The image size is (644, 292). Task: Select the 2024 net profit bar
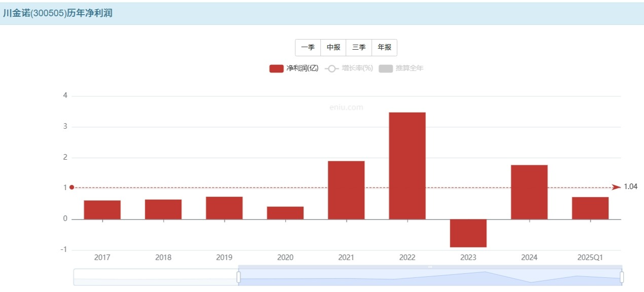point(529,192)
